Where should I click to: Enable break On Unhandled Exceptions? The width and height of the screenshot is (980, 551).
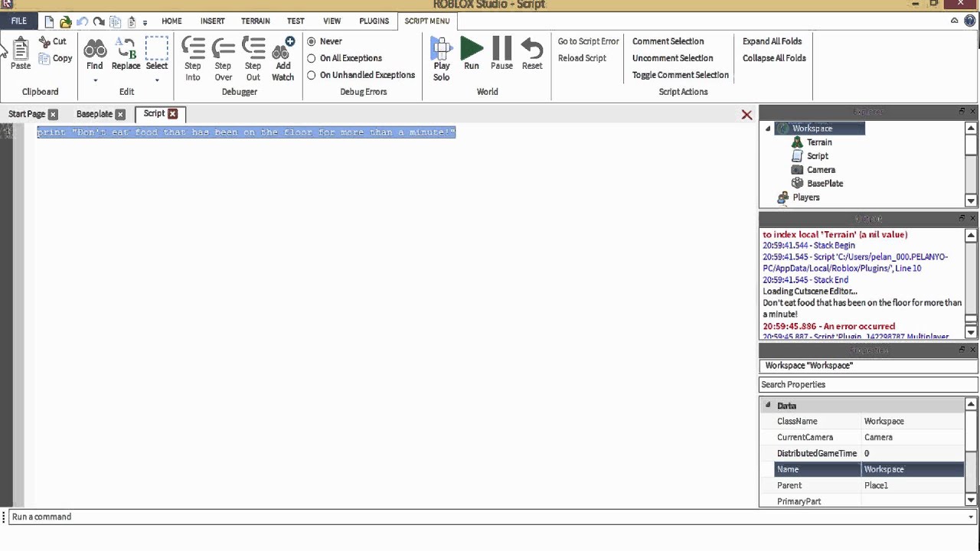click(x=312, y=75)
